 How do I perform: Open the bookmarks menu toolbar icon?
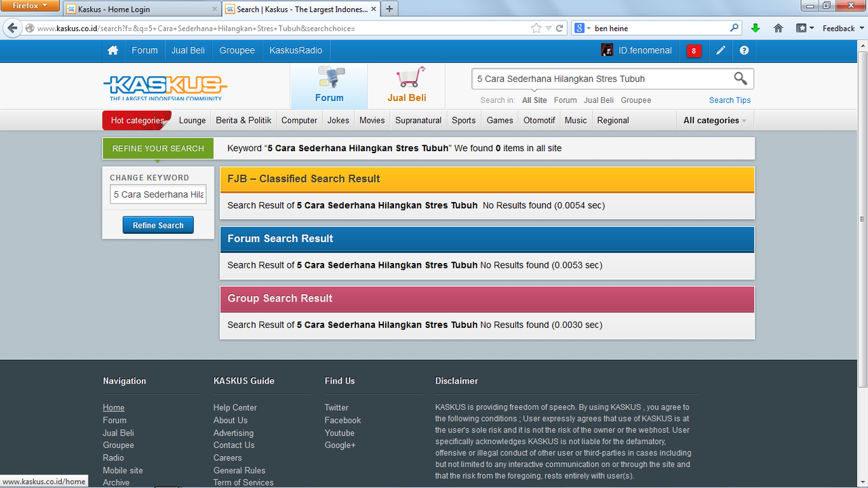pos(805,28)
